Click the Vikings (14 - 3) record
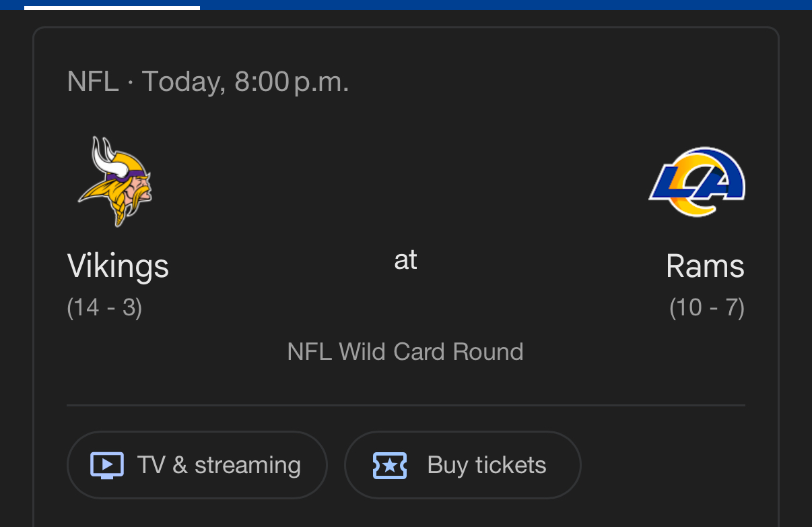 point(104,307)
